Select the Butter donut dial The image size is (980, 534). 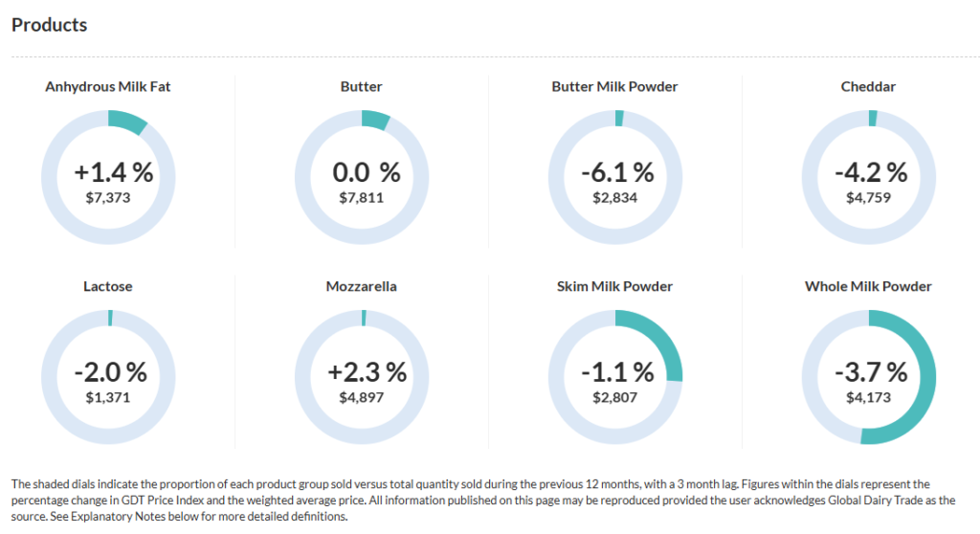[x=362, y=178]
